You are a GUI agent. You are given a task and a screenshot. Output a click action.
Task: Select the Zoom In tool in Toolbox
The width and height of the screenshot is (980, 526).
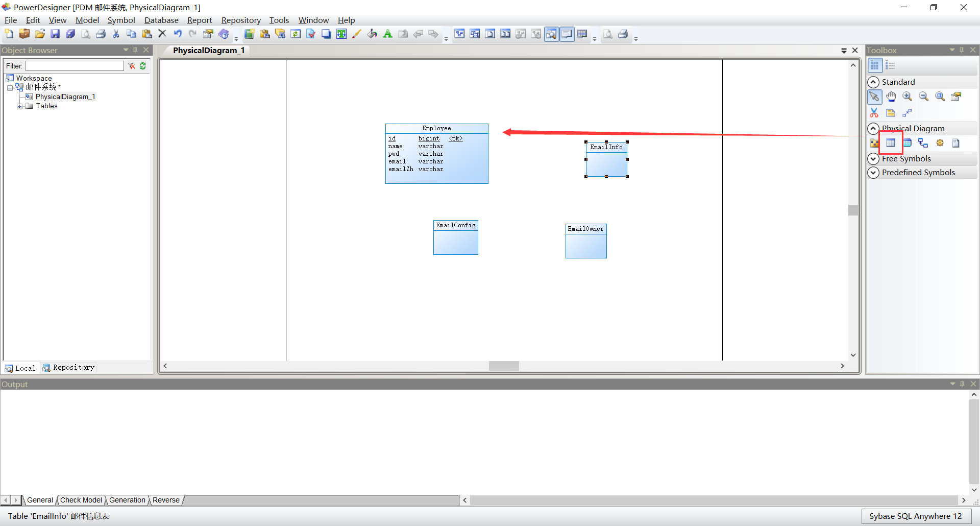point(908,97)
